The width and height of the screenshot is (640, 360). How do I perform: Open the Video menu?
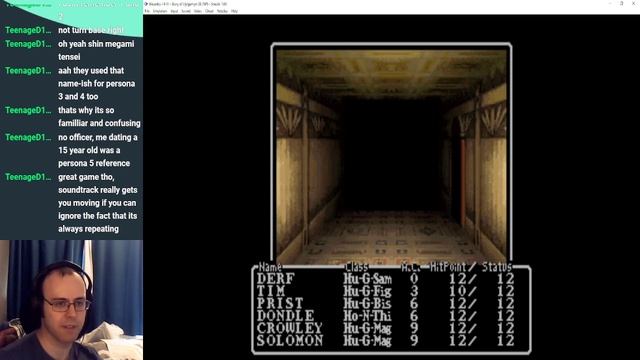coord(198,11)
